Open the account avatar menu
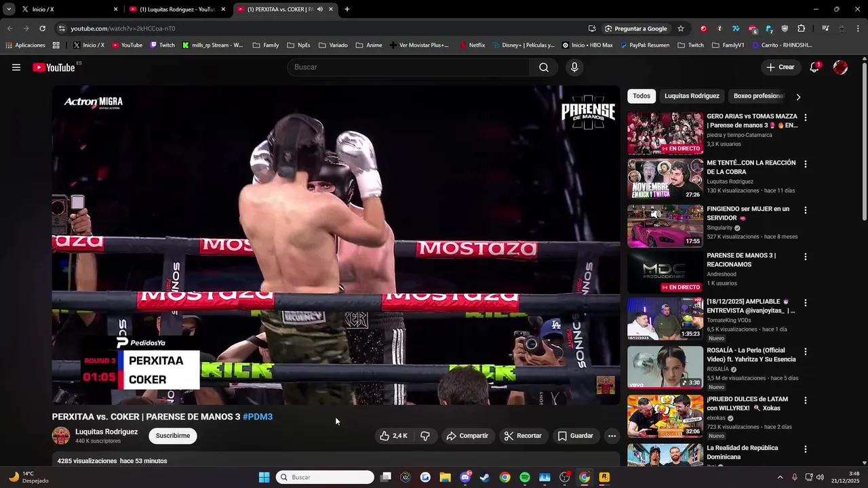Image resolution: width=868 pixels, height=488 pixels. pyautogui.click(x=840, y=67)
